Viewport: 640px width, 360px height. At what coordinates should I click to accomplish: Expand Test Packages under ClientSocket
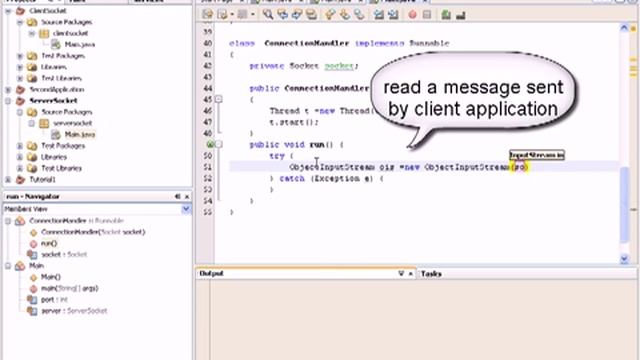point(20,56)
